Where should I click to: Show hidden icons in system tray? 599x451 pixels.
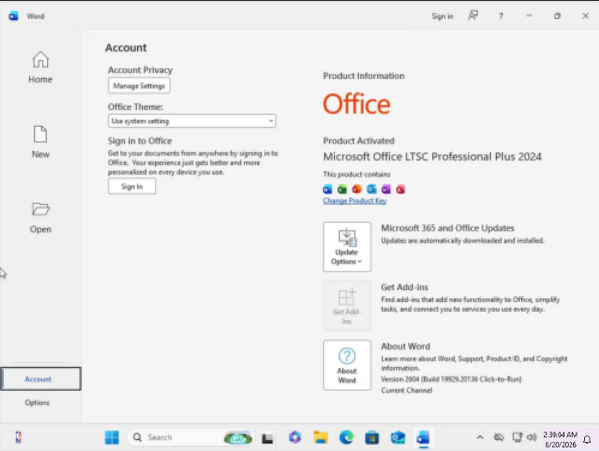pos(480,438)
